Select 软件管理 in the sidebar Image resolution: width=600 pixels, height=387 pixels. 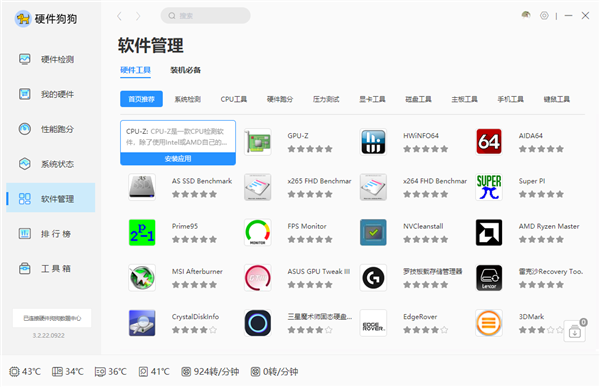pyautogui.click(x=51, y=198)
